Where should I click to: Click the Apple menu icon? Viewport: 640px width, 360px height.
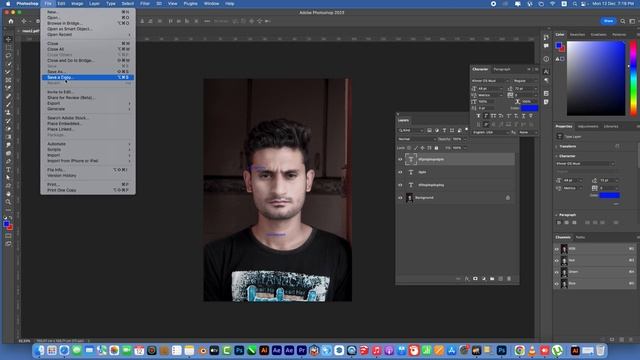point(8,4)
